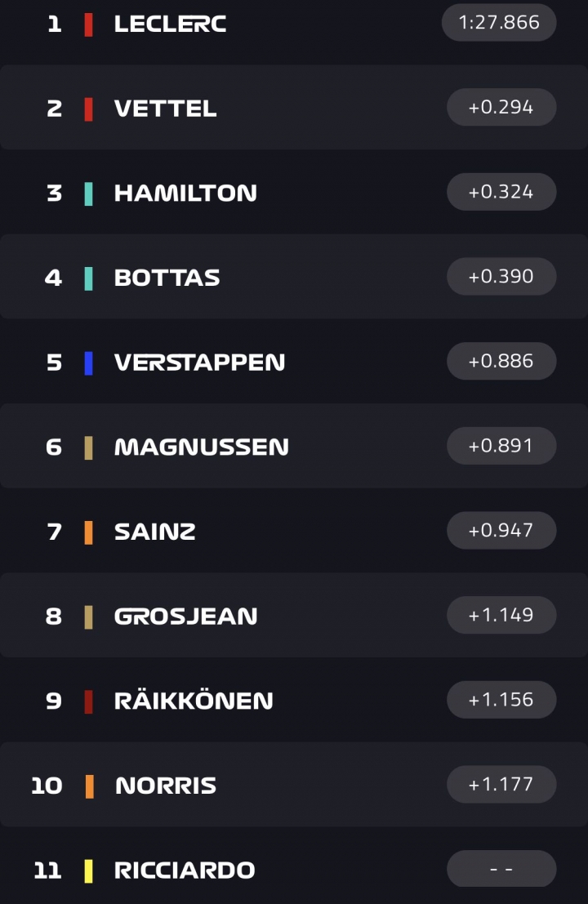Open the VERSTAPPEN driver entry
This screenshot has height=904, width=588.
[294, 361]
